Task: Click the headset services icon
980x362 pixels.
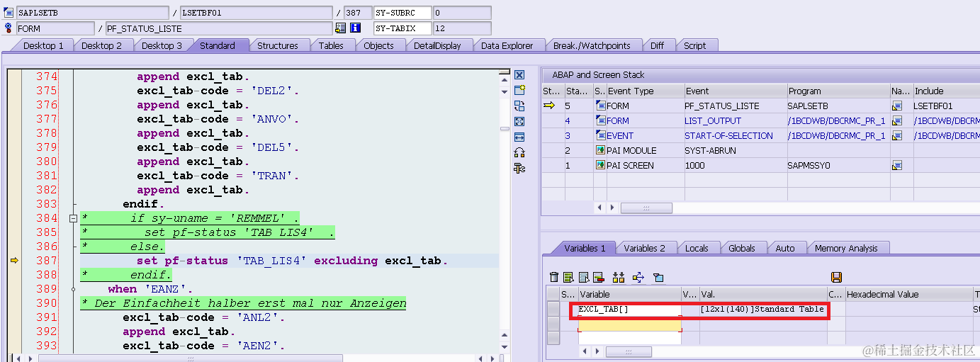Action: (x=519, y=152)
